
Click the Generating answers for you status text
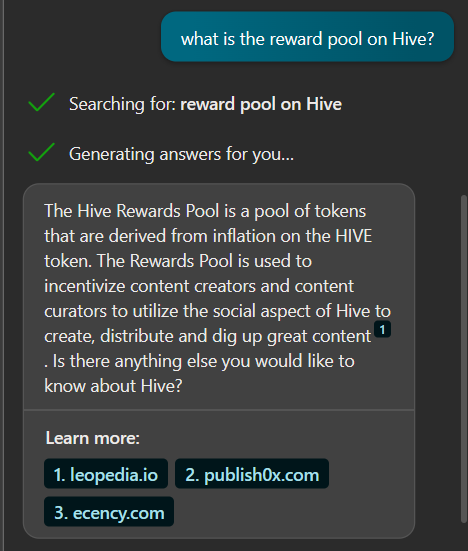coord(181,154)
